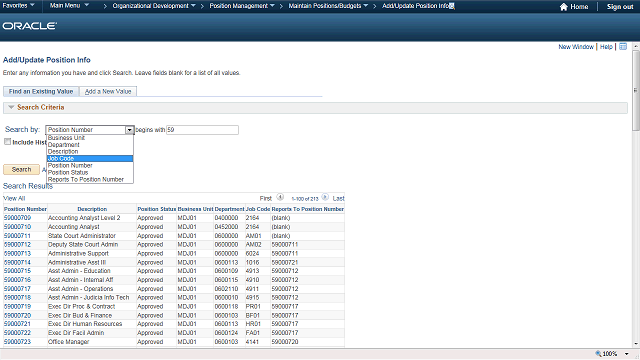
Task: Click the Search button
Action: 21,169
